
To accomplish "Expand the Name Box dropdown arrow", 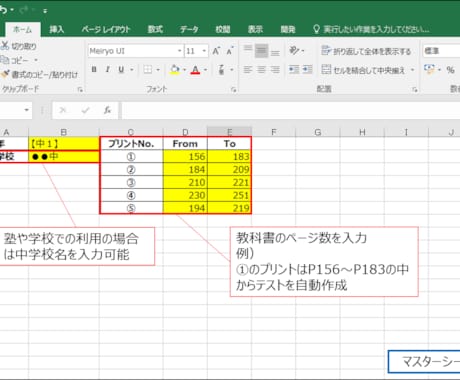I will [26, 110].
